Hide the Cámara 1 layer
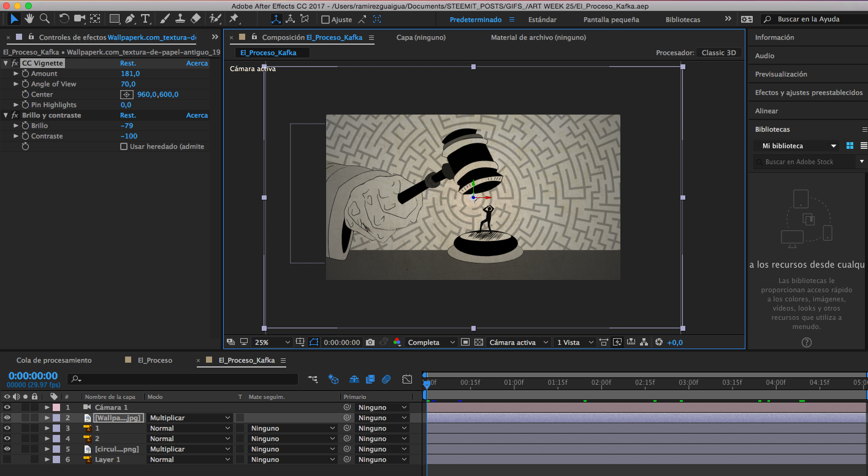The height and width of the screenshot is (476, 868). coord(7,407)
